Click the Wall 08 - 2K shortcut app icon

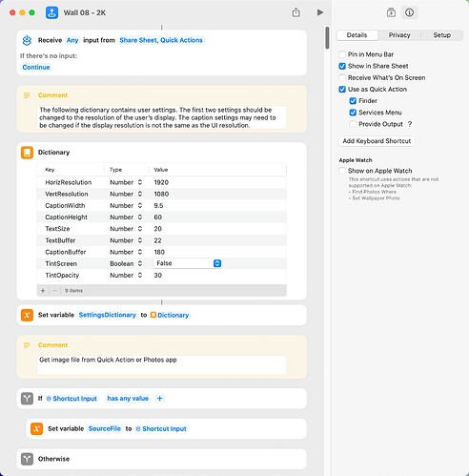point(51,12)
